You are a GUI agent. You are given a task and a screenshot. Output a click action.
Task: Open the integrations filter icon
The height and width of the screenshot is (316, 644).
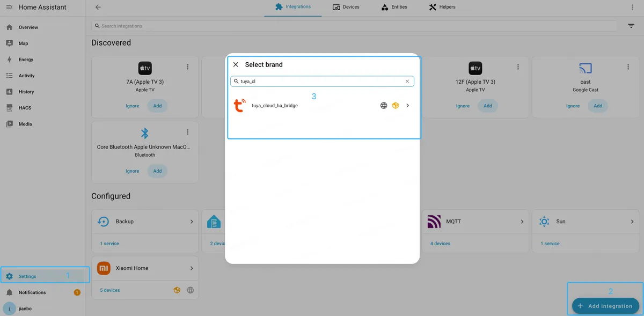[631, 26]
